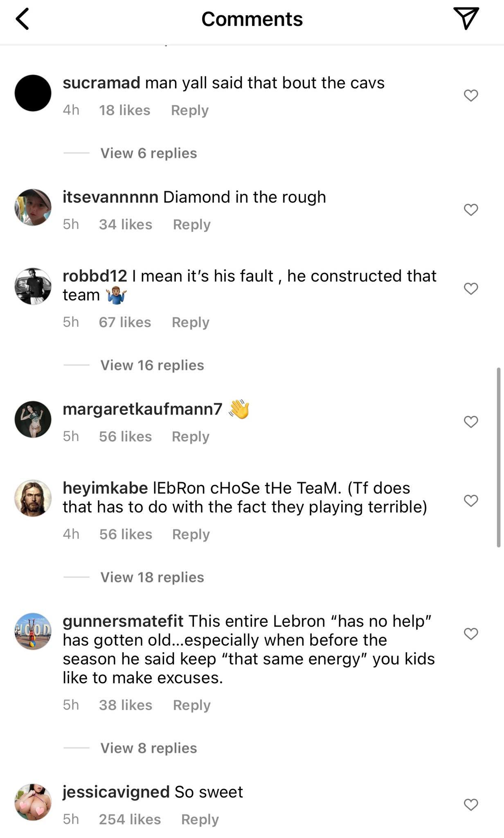Open the username robbd12's profile
This screenshot has height=838, width=504.
(x=95, y=276)
